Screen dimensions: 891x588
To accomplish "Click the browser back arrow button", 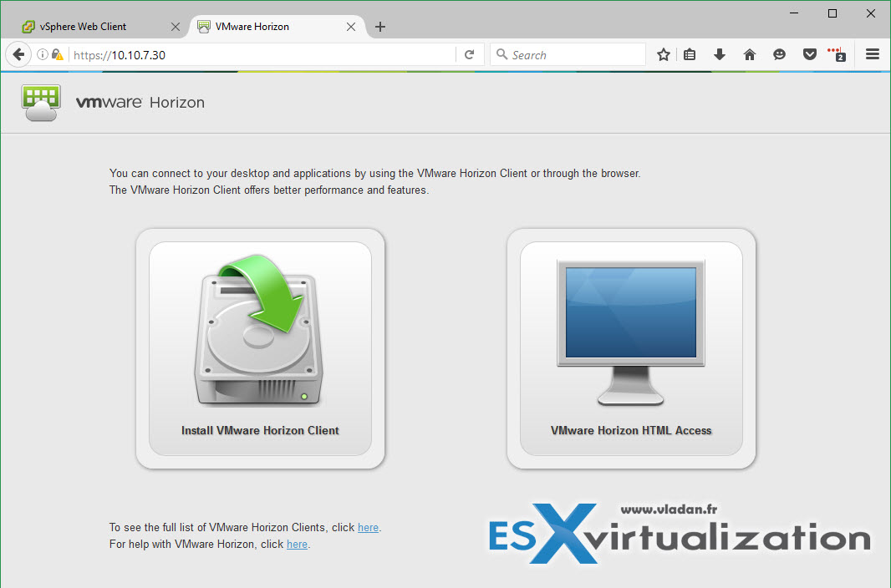I will click(x=18, y=54).
